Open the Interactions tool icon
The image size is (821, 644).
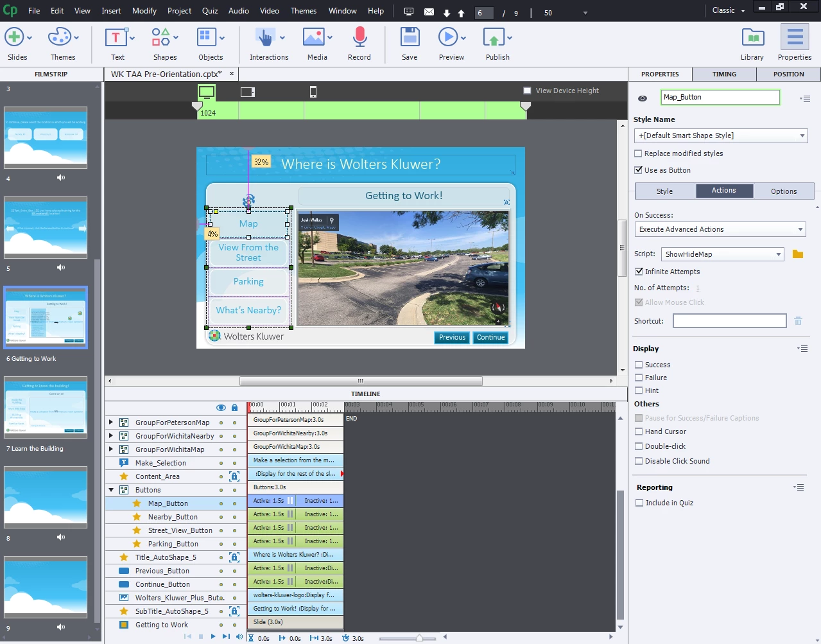click(x=264, y=37)
